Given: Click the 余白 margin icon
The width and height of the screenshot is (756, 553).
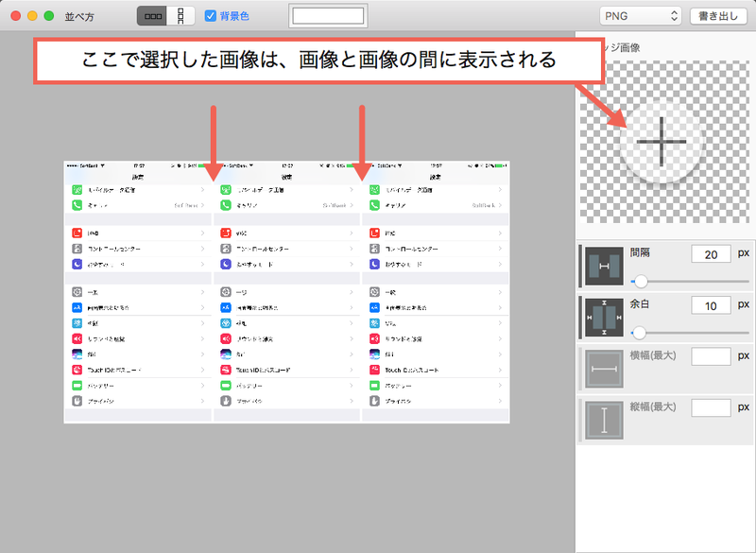Looking at the screenshot, I should point(601,317).
